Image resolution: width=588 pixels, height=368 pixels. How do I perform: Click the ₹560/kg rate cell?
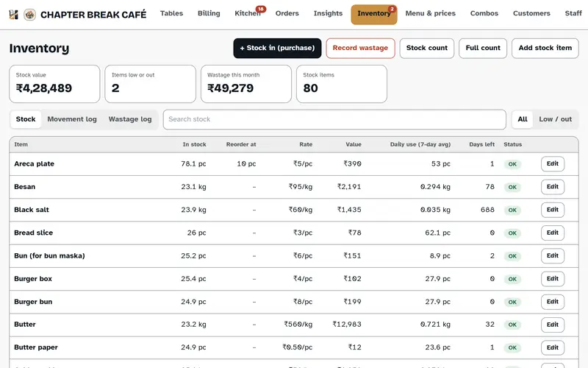pos(298,325)
